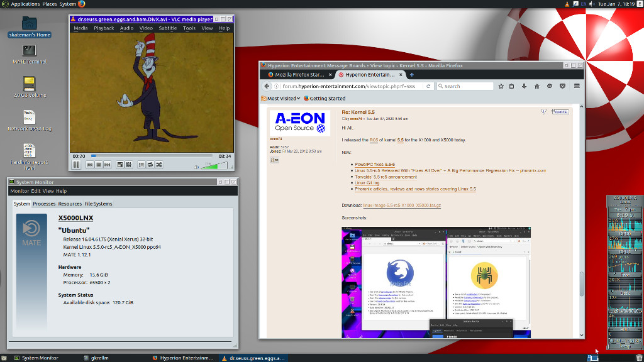Seek within VLC video timeline bar
The image size is (644, 362).
click(152, 156)
